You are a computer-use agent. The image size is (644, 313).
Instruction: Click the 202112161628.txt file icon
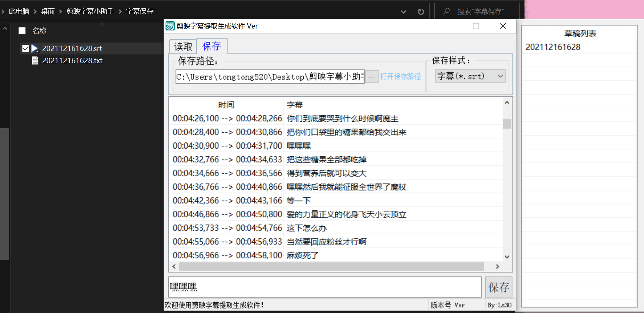(x=35, y=60)
